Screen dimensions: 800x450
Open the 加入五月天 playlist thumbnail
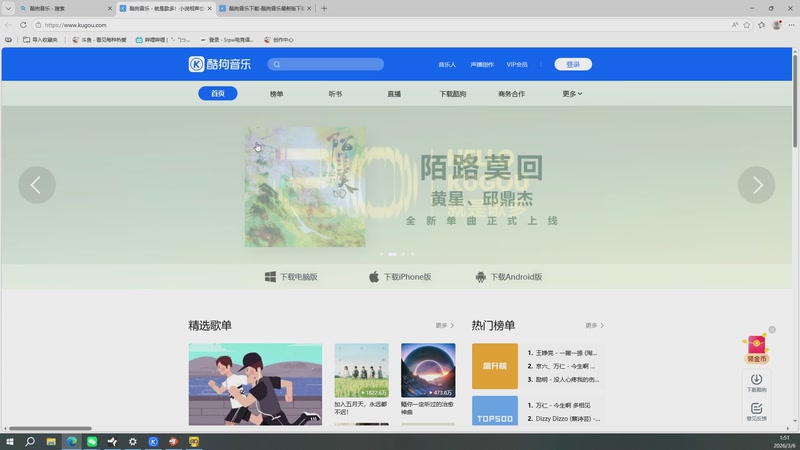(361, 370)
